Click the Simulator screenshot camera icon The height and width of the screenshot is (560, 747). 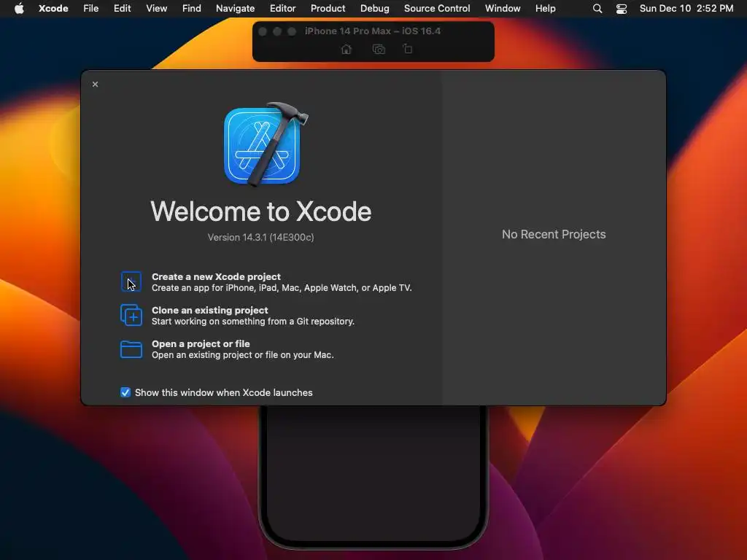pyautogui.click(x=379, y=49)
